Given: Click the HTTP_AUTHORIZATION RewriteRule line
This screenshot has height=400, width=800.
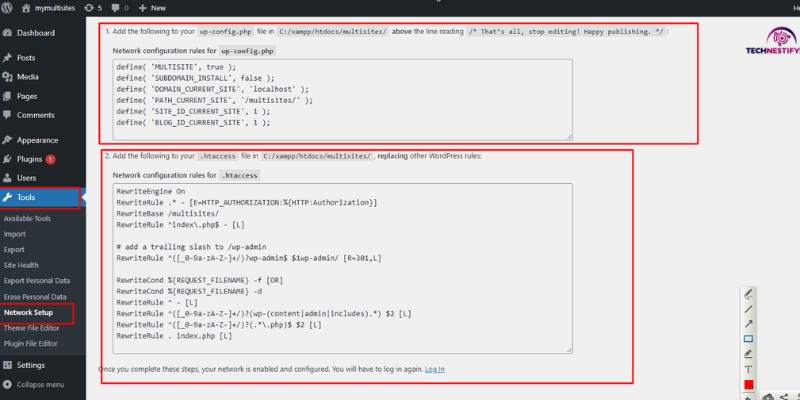Looking at the screenshot, I should [247, 203].
